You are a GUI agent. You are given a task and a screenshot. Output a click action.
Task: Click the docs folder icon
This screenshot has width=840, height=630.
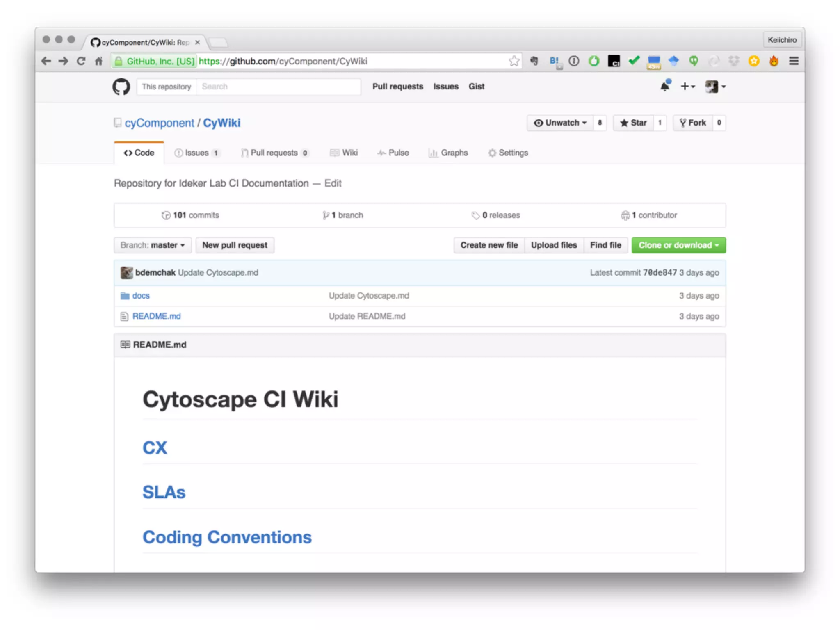pos(125,296)
